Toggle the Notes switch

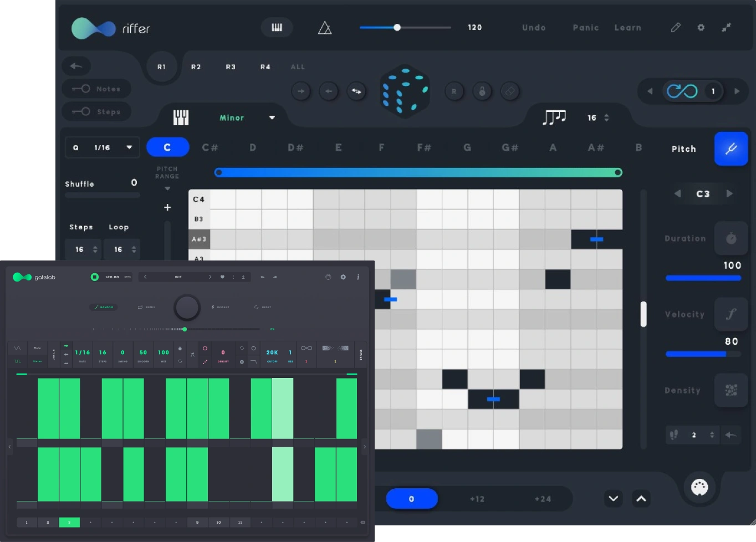[81, 89]
